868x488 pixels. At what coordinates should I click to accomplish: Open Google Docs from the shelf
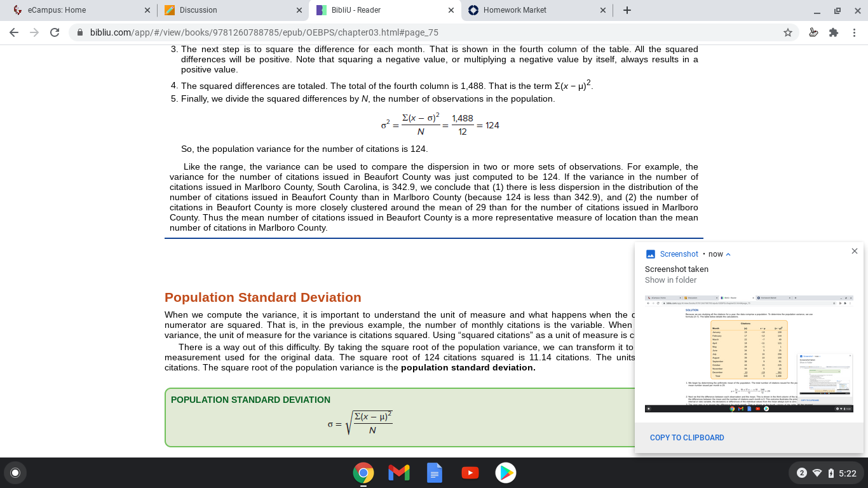tap(435, 473)
